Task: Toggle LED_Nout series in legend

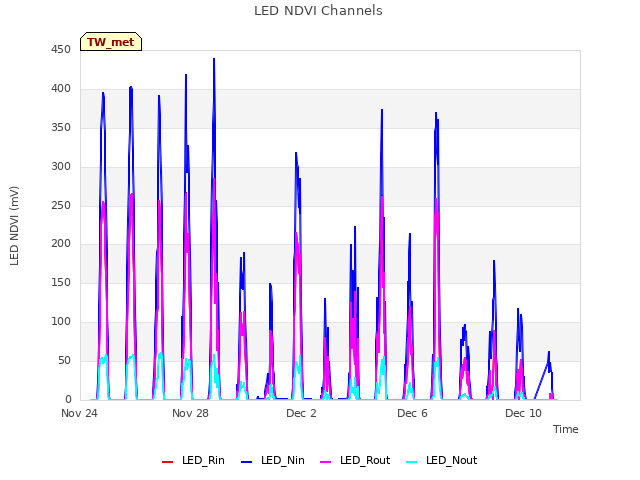Action: [442, 460]
